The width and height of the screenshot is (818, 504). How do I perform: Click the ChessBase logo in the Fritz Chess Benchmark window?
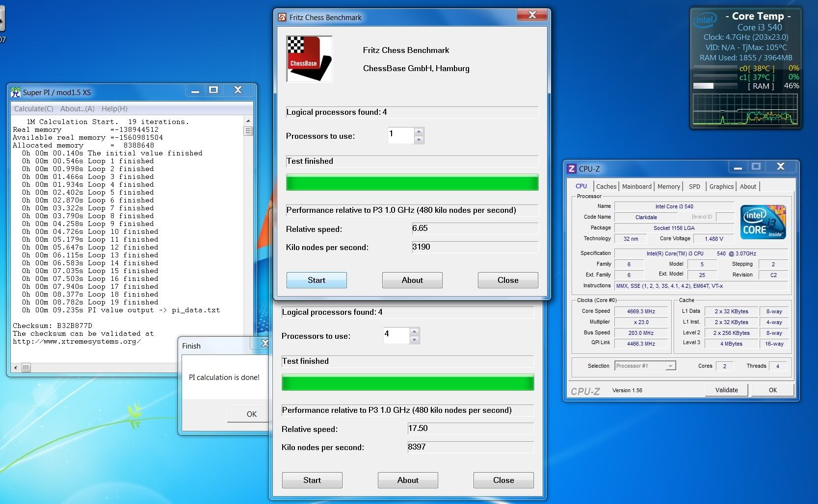pos(309,59)
